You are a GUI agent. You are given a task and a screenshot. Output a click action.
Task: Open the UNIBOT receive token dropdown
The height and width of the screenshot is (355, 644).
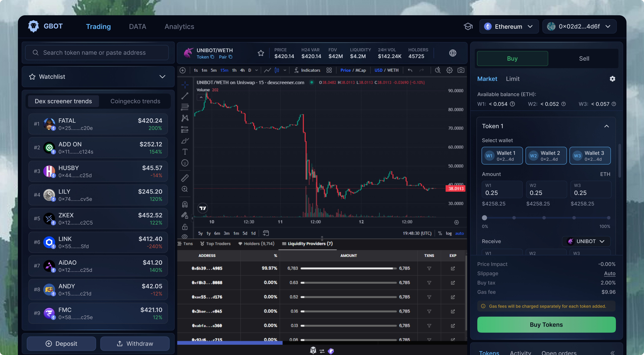[586, 241]
